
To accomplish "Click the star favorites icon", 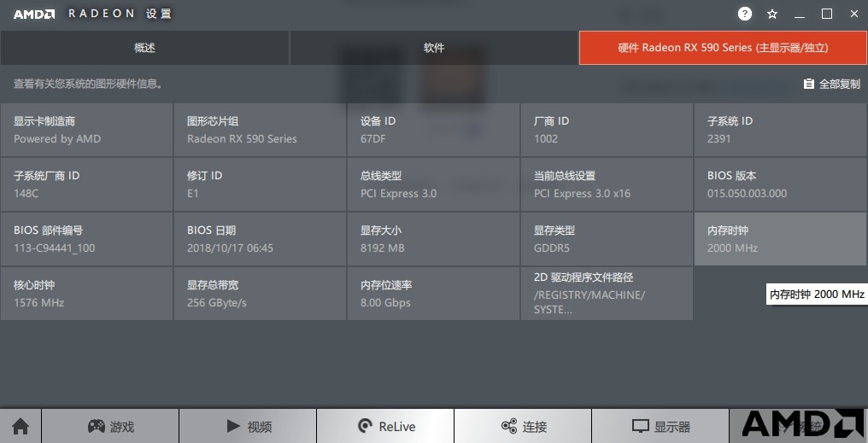I will [772, 15].
